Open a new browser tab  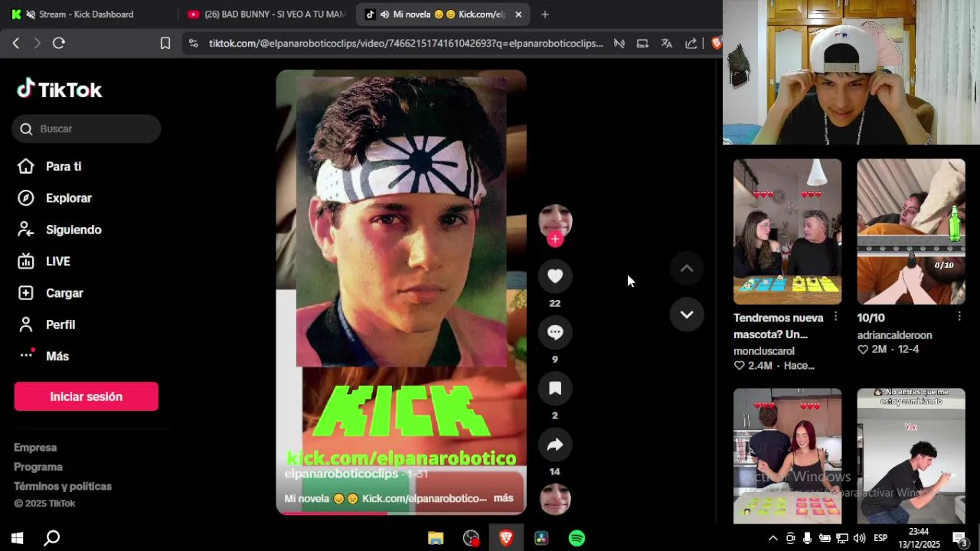coord(545,15)
